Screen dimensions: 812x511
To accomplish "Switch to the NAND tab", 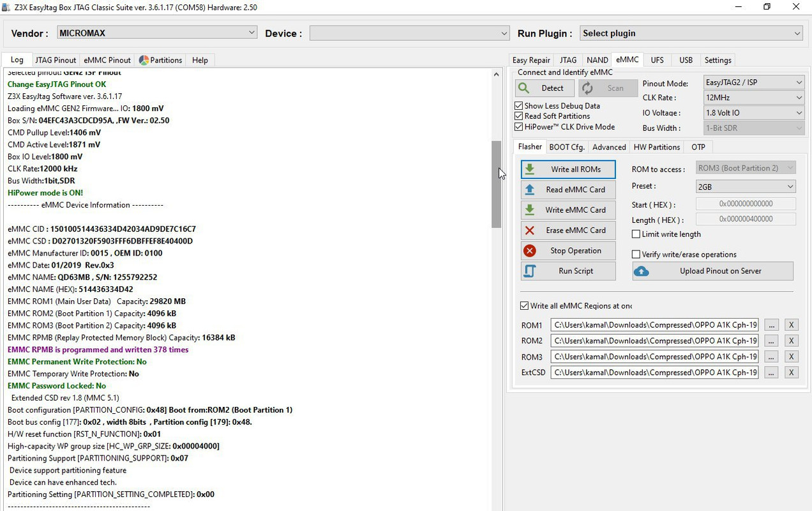I will 598,60.
